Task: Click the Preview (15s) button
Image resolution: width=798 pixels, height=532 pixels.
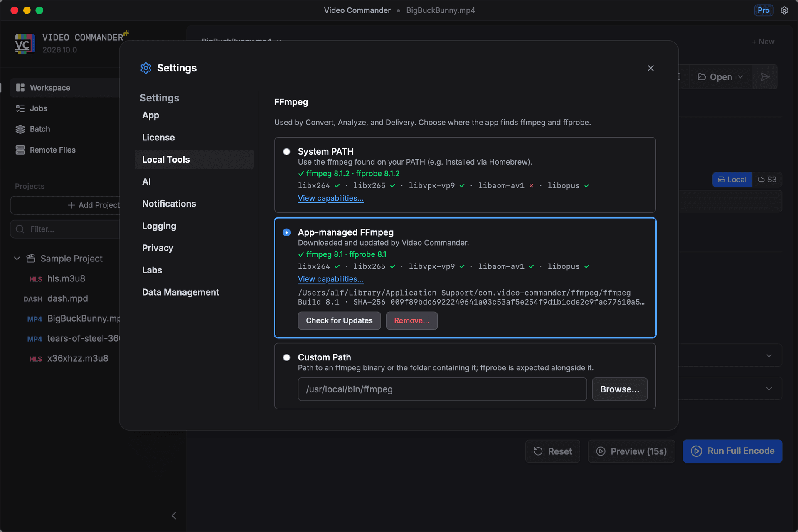Action: [631, 451]
